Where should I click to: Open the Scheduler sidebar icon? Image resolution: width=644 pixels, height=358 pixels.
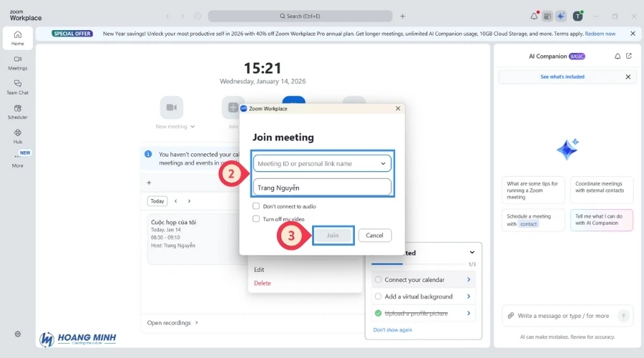[17, 111]
